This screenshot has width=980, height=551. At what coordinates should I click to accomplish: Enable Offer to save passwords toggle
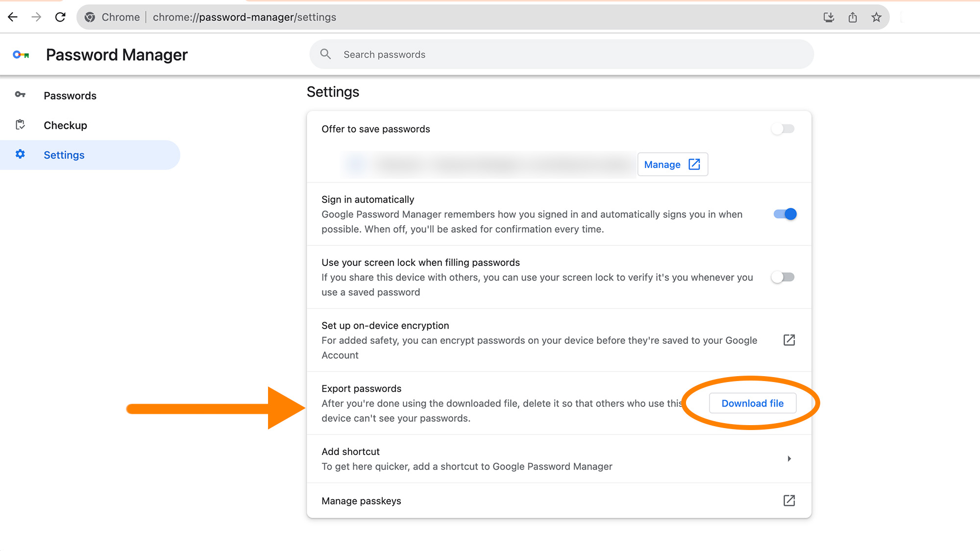[783, 129]
